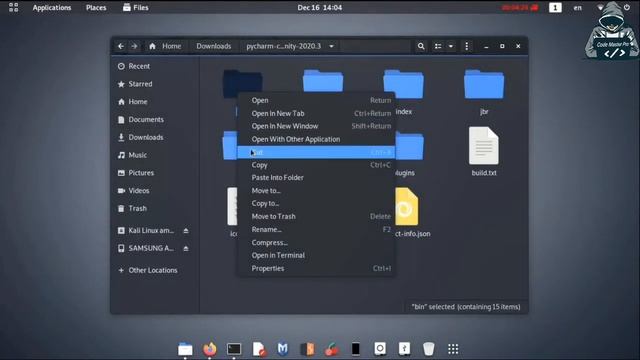Launch the text editor from the dock

tap(258, 349)
